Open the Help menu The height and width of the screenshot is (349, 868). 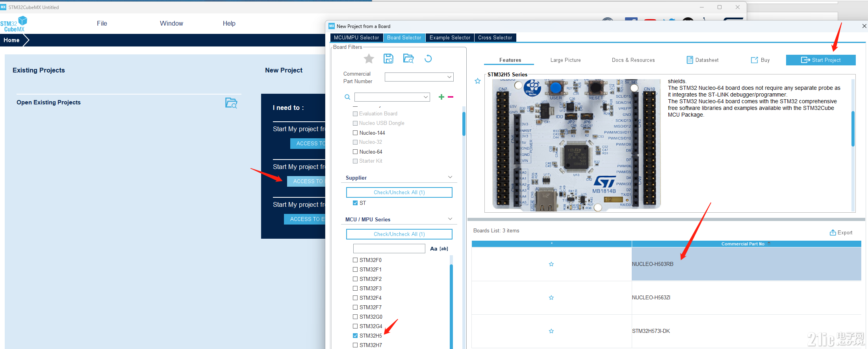(x=229, y=24)
